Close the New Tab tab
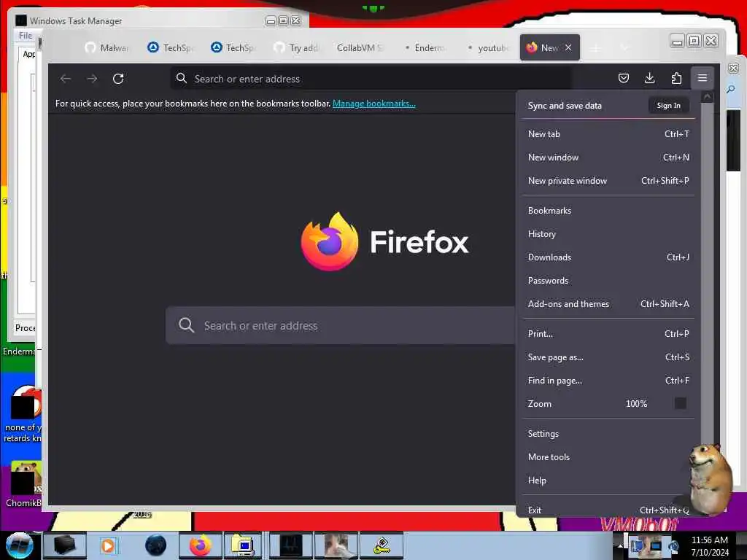The width and height of the screenshot is (747, 560). click(568, 47)
